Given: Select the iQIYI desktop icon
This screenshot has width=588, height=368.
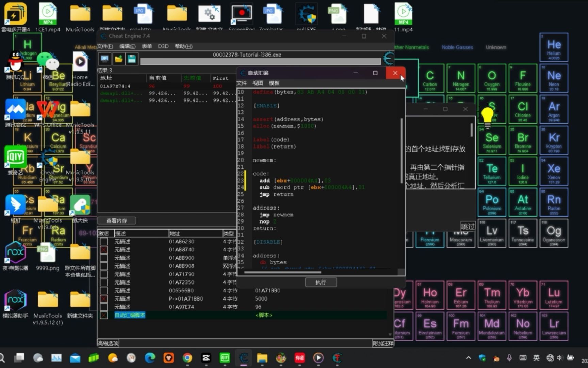Looking at the screenshot, I should (x=15, y=160).
